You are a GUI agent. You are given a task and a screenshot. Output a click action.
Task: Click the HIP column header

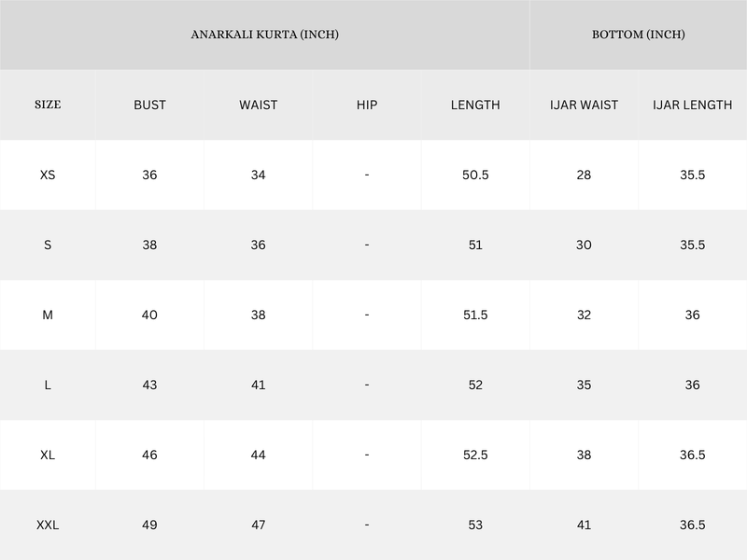tap(367, 105)
